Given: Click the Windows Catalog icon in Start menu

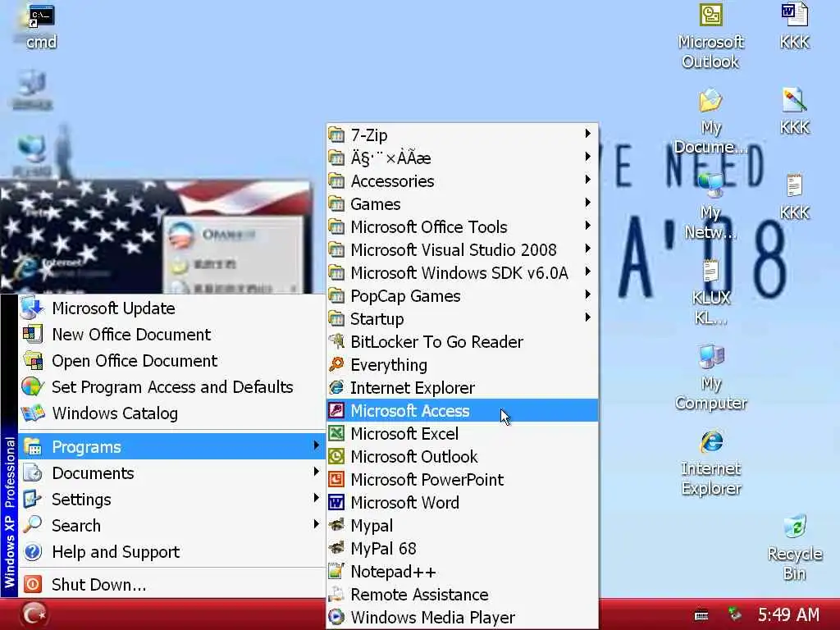Looking at the screenshot, I should [32, 413].
